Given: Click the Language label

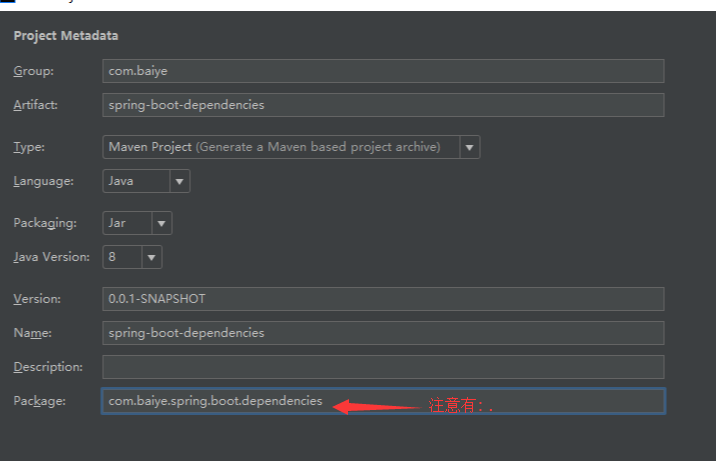Looking at the screenshot, I should tap(44, 181).
